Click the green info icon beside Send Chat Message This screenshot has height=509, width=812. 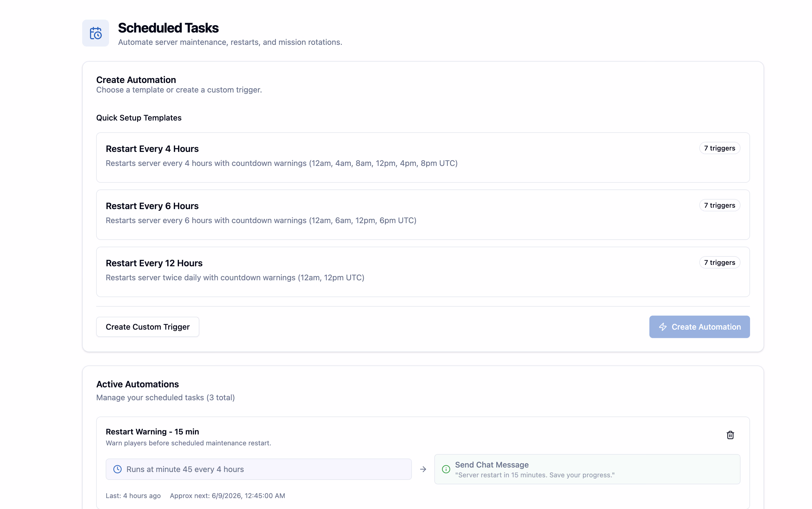[446, 469]
